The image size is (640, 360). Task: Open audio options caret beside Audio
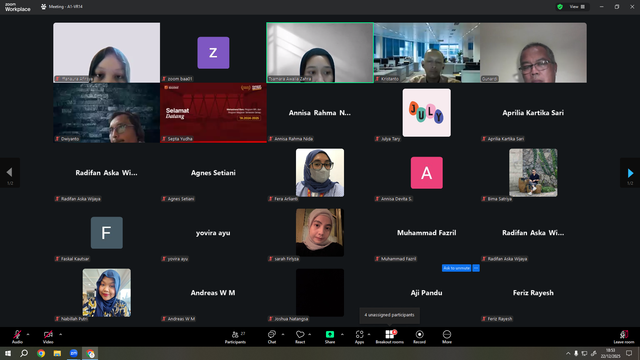click(28, 334)
